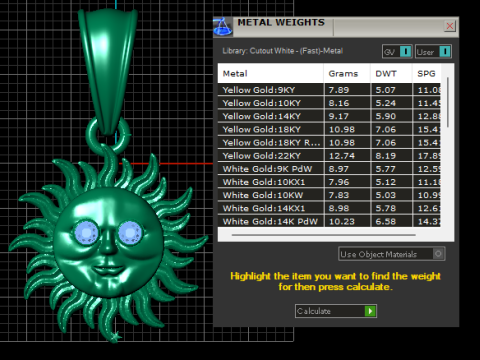480x360 pixels.
Task: Click the SPG column header
Action: [426, 74]
